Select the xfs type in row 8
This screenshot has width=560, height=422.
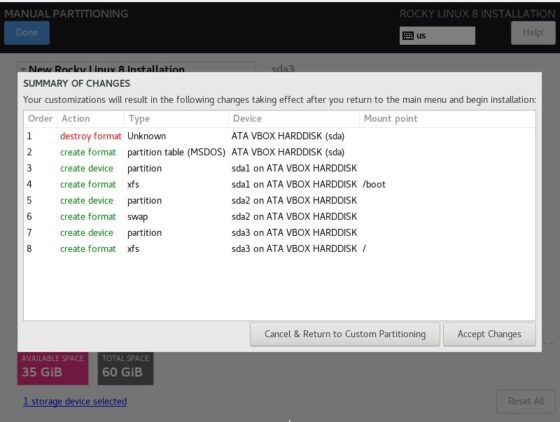[x=133, y=249]
